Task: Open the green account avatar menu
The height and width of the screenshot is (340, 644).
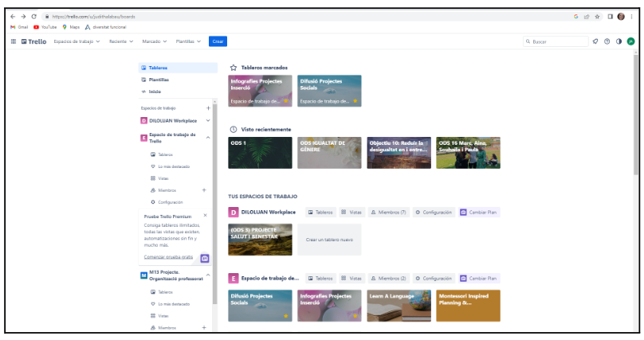Action: point(630,41)
